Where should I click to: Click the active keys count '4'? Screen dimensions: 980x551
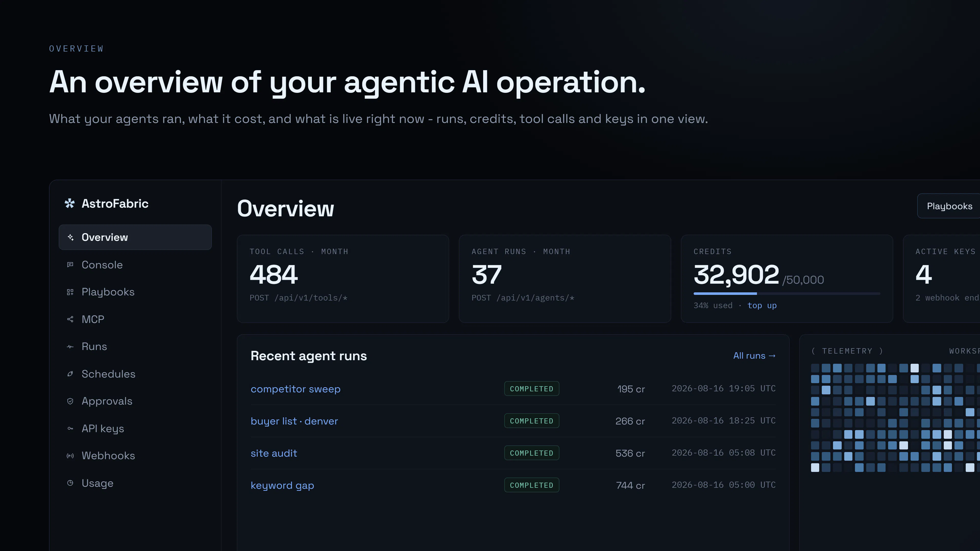924,274
